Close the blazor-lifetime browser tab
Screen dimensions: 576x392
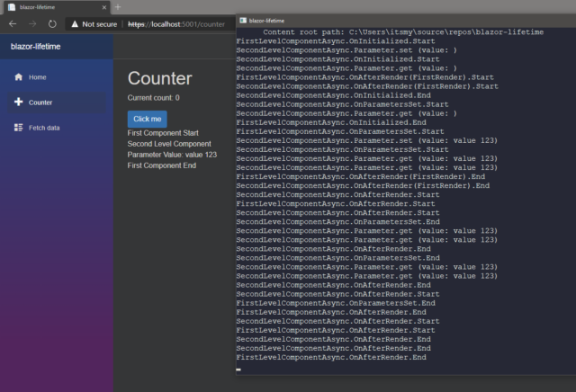click(103, 7)
